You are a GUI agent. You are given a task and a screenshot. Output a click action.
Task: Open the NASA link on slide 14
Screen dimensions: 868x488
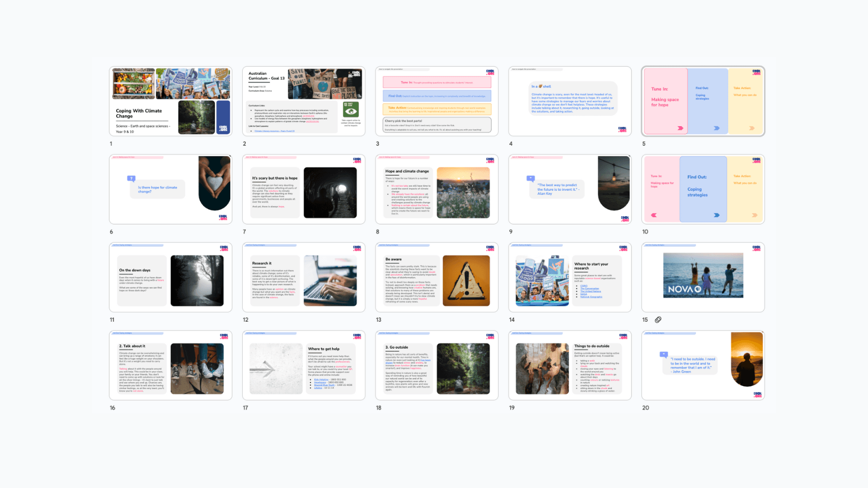584,294
